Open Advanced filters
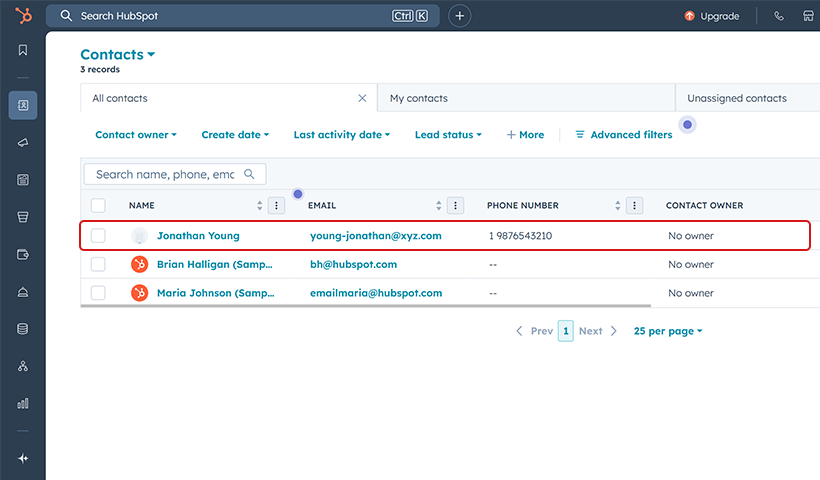The image size is (820, 480). pos(623,135)
